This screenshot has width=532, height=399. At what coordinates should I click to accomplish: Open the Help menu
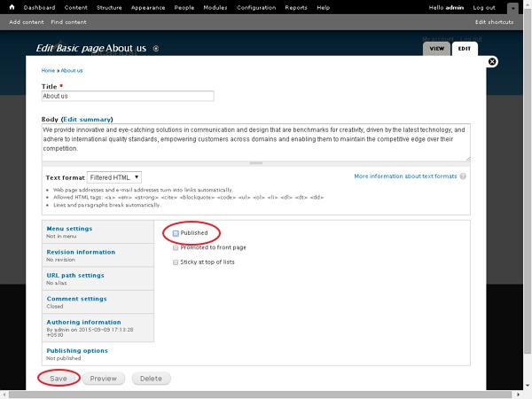tap(324, 7)
